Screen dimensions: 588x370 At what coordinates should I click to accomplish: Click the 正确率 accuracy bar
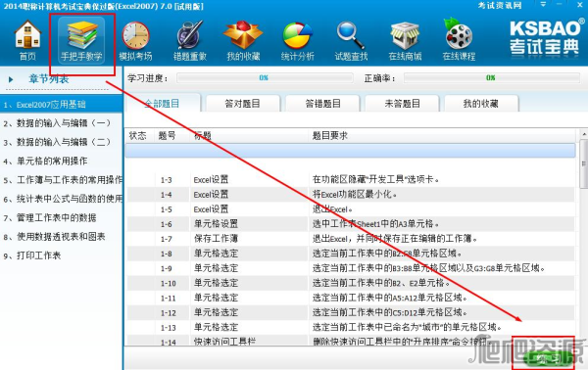(x=491, y=78)
